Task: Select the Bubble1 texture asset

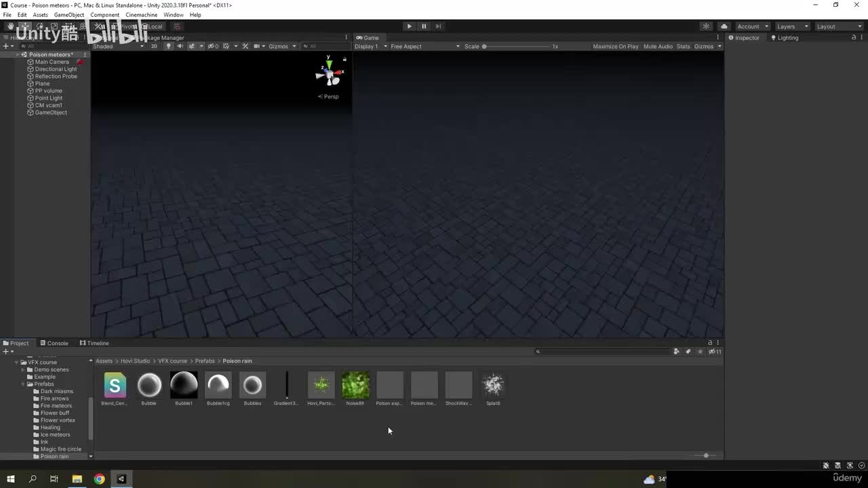Action: [x=184, y=388]
